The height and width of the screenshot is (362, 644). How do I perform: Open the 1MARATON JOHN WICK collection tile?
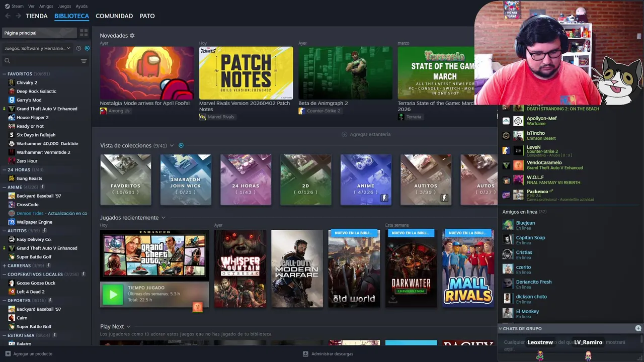pos(186,179)
